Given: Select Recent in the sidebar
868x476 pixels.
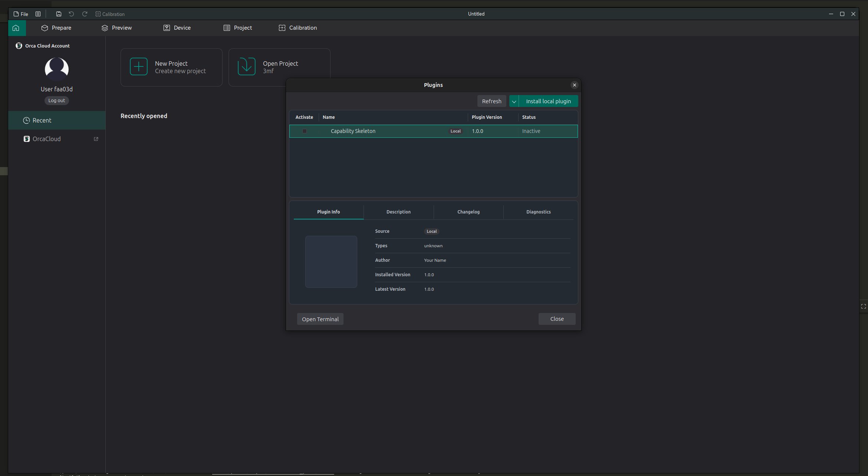Looking at the screenshot, I should (x=57, y=120).
